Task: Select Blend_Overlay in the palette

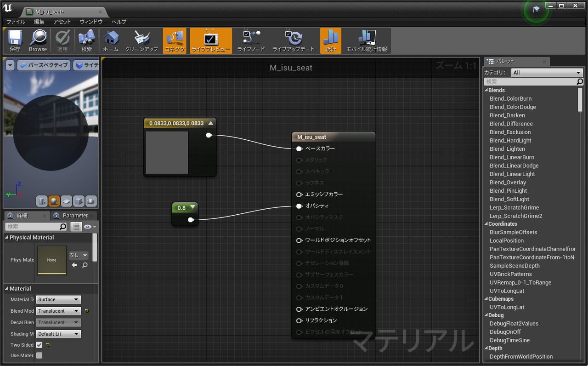Action: [508, 182]
